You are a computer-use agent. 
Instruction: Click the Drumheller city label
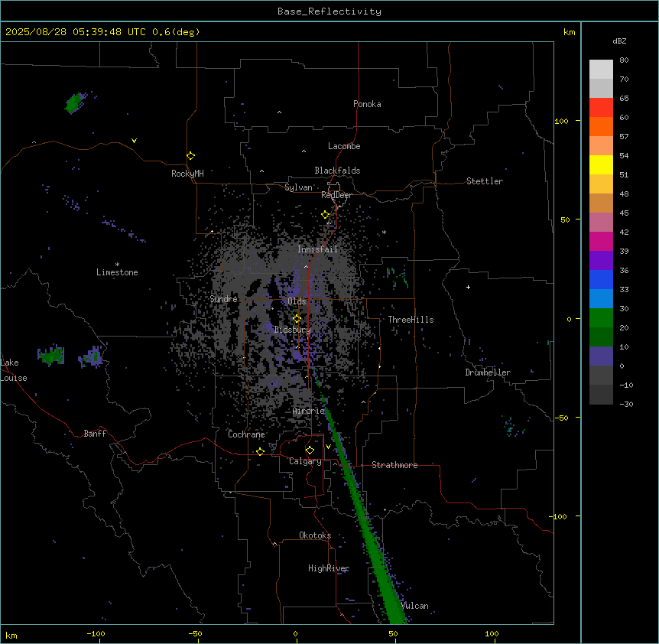tap(488, 372)
